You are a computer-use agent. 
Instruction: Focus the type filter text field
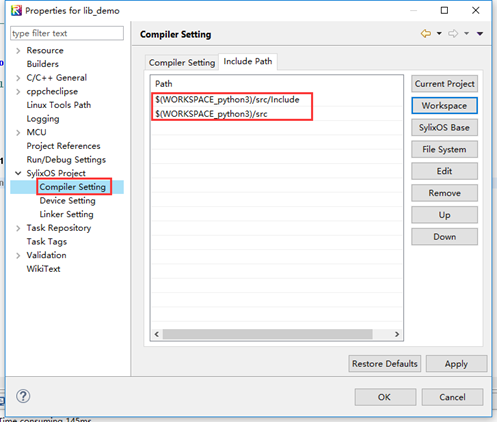pyautogui.click(x=67, y=33)
